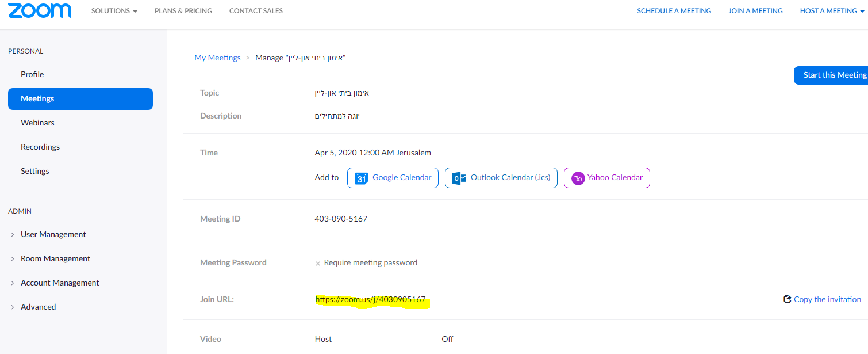868x354 pixels.
Task: Open the Host a Meeting dropdown
Action: (833, 11)
